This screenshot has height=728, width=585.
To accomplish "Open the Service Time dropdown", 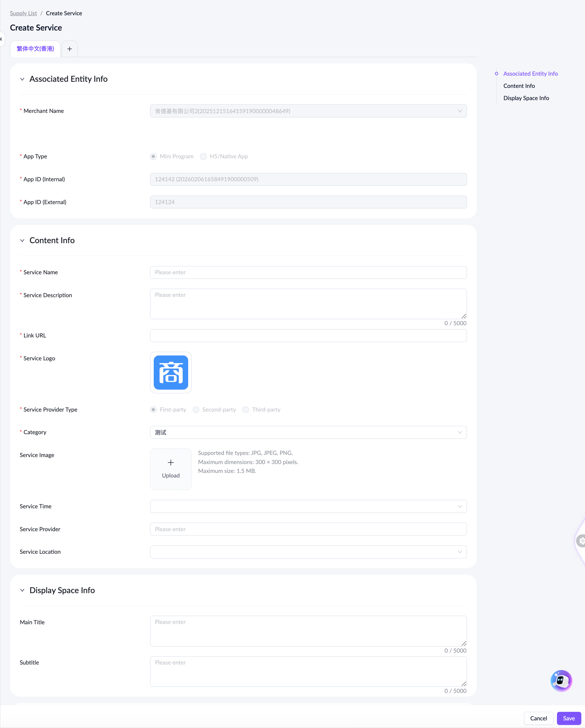I will pos(308,506).
